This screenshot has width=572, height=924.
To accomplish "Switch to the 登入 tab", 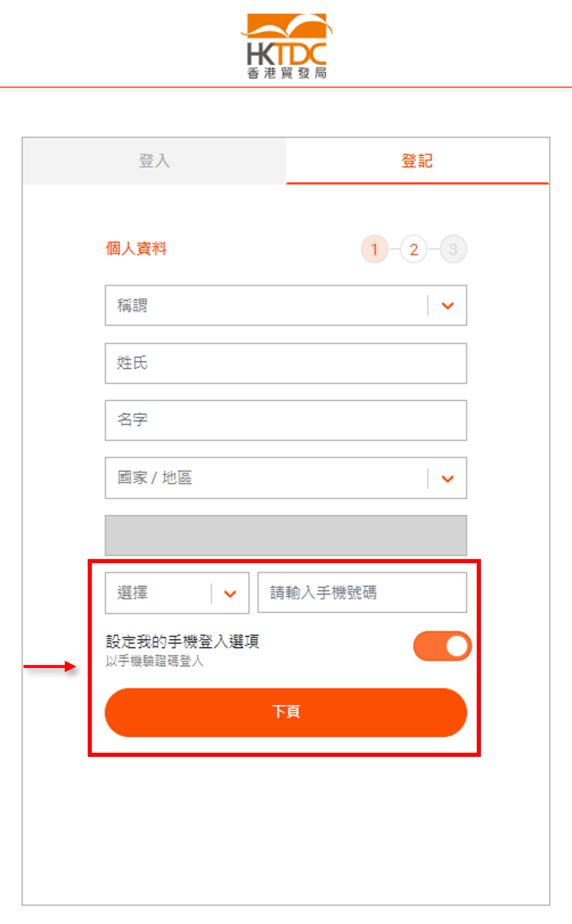I will pos(154,161).
